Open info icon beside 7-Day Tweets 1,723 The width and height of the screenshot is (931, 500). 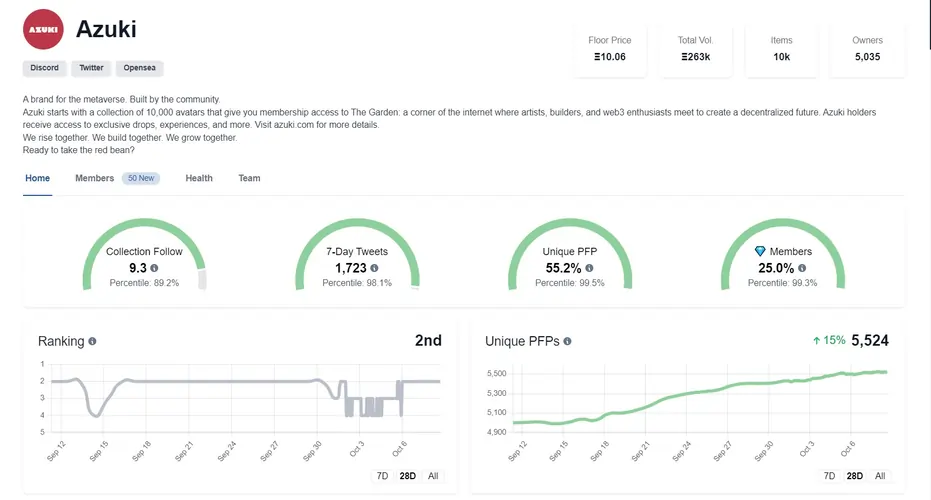click(374, 268)
